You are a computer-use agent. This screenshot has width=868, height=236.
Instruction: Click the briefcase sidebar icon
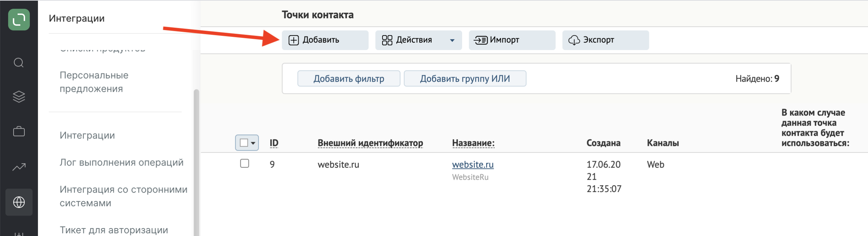tap(19, 131)
